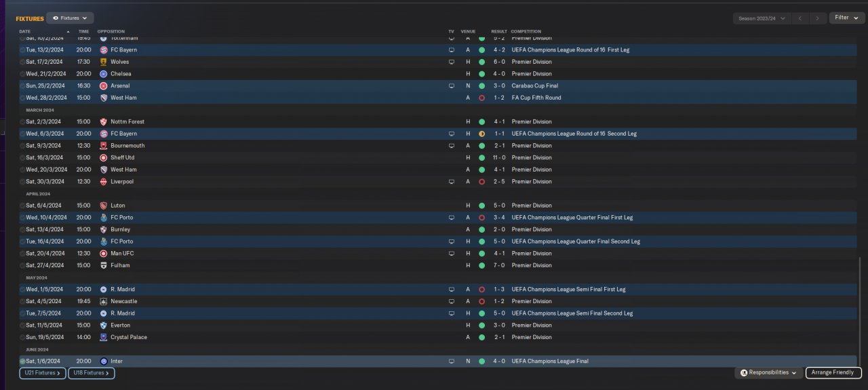
Task: Click the Man UFC club badge
Action: tap(104, 254)
